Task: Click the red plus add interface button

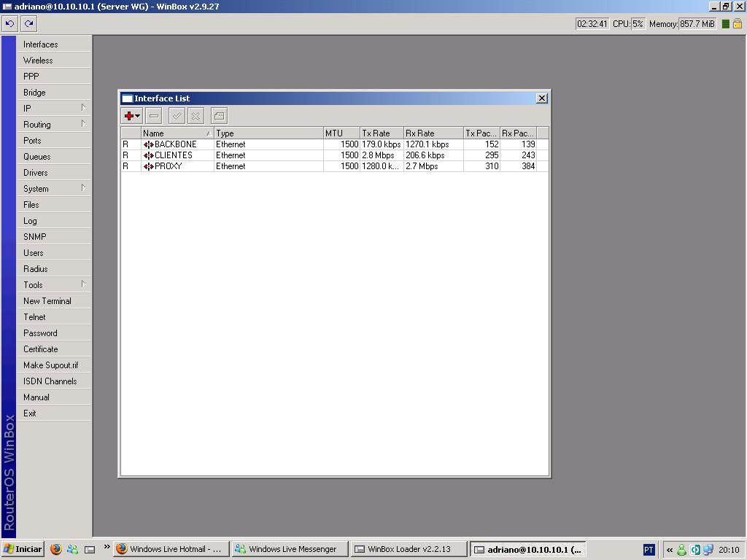Action: tap(128, 116)
